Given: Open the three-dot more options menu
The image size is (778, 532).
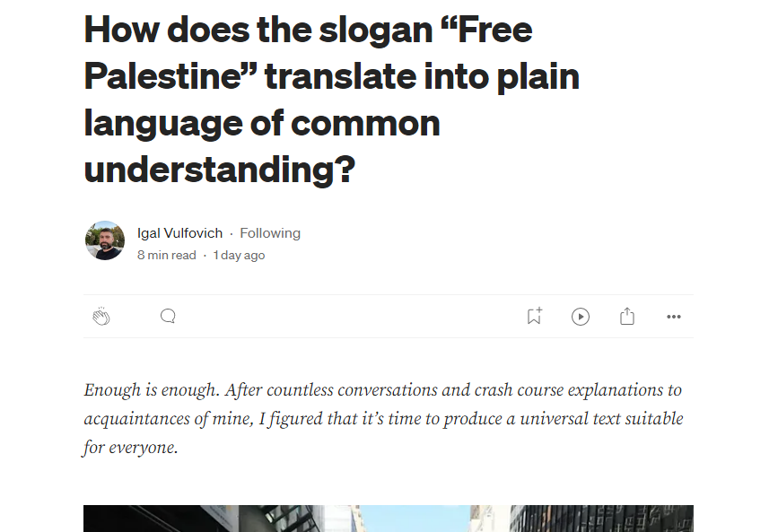Looking at the screenshot, I should [674, 317].
